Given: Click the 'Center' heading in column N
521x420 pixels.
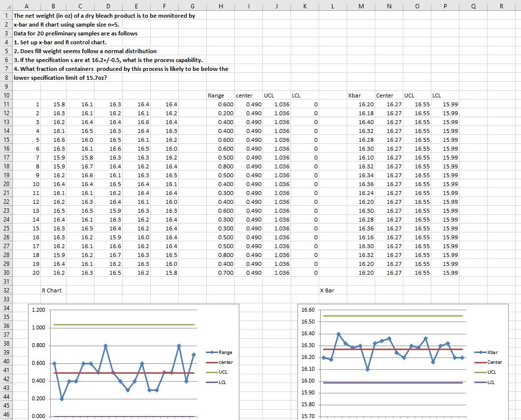Looking at the screenshot, I should (x=389, y=96).
